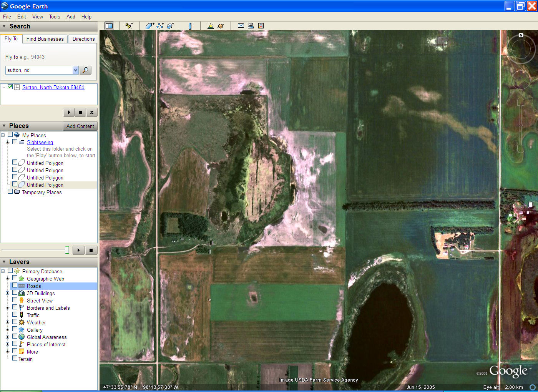This screenshot has width=538, height=392.
Task: Click the Print toolbar icon
Action: [251, 26]
